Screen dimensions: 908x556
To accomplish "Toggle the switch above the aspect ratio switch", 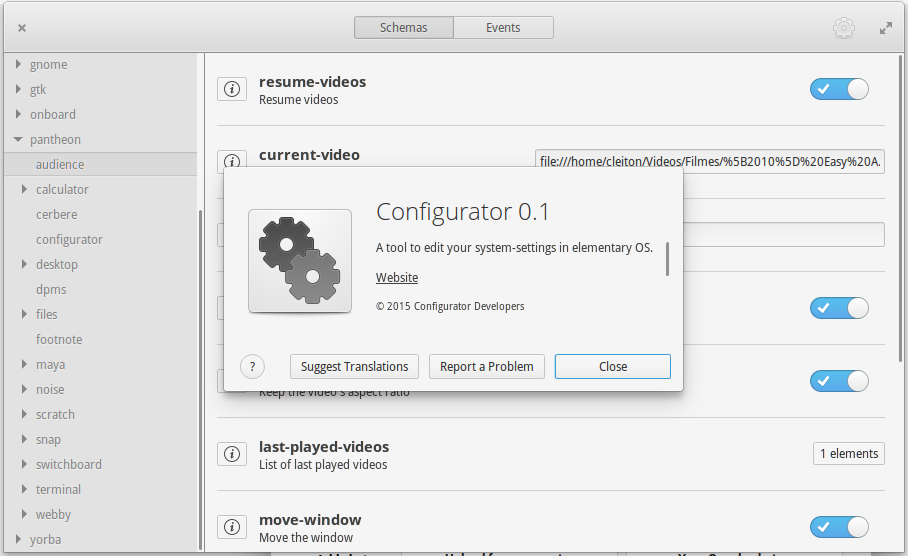I will tap(839, 308).
